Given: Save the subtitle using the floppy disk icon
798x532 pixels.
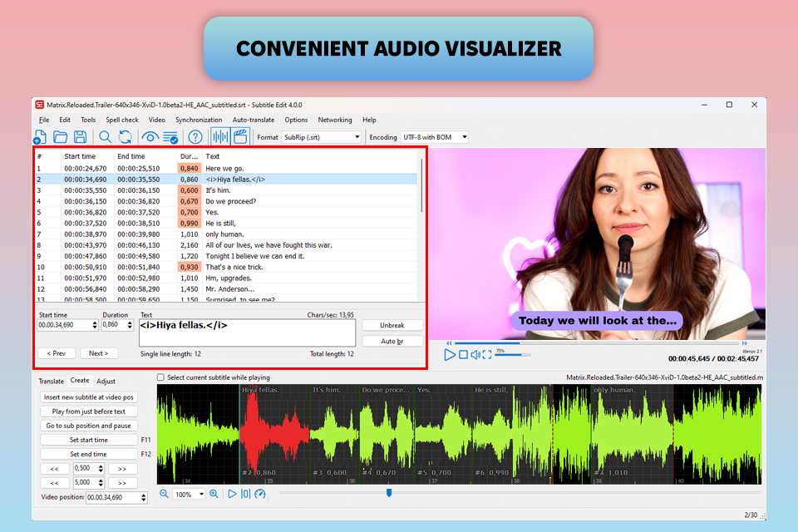Looking at the screenshot, I should [81, 137].
